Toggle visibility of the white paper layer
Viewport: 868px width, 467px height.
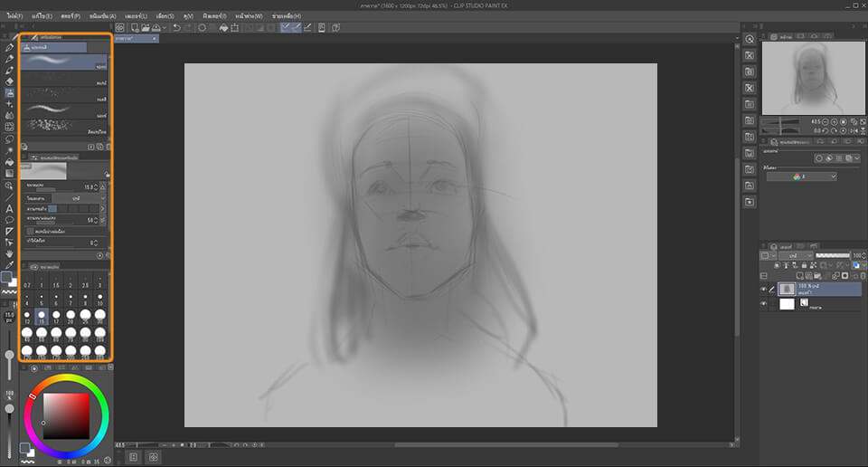[763, 305]
